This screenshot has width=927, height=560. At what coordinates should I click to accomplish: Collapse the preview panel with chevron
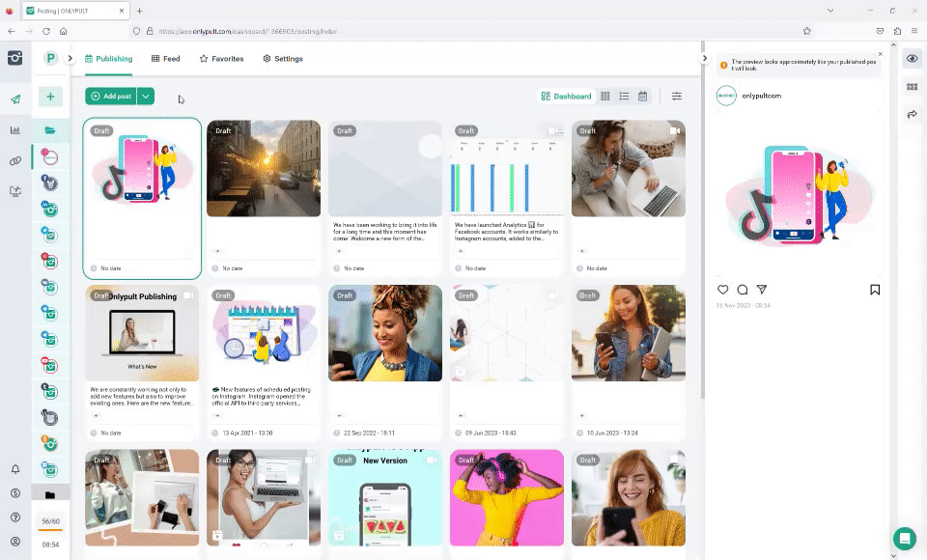[x=704, y=59]
